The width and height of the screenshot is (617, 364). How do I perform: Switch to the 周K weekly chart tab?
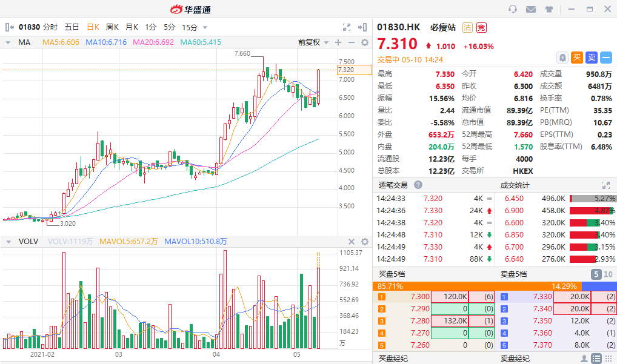pyautogui.click(x=113, y=27)
